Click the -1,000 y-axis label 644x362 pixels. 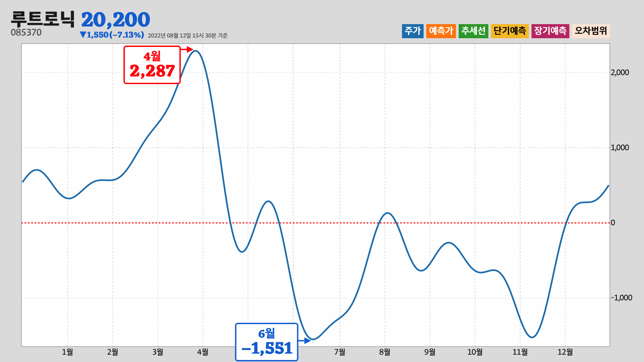point(622,298)
